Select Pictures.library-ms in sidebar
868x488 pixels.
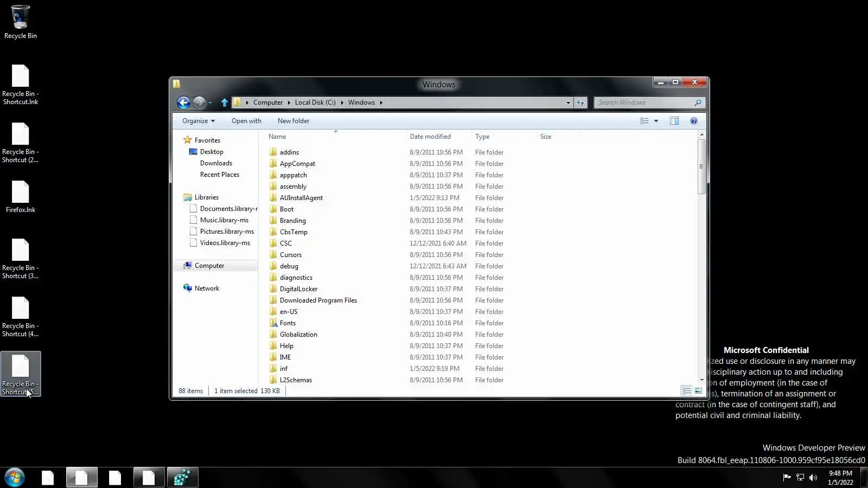tap(227, 232)
